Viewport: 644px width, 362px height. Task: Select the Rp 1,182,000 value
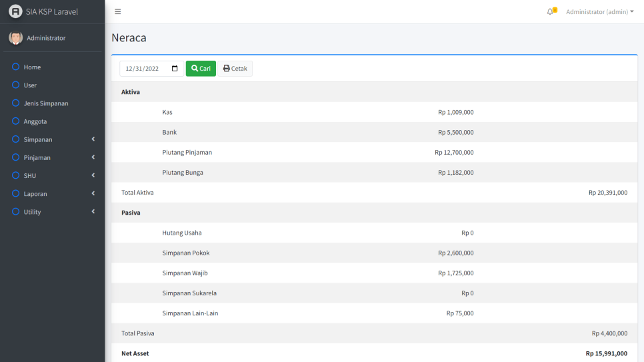point(456,173)
